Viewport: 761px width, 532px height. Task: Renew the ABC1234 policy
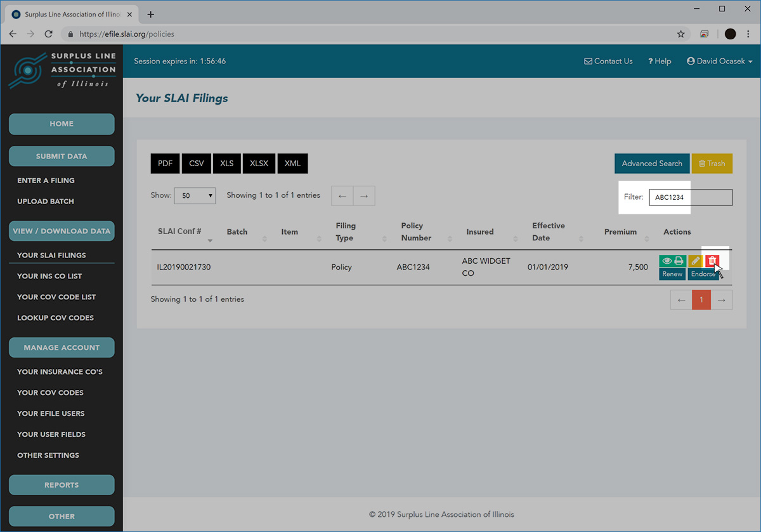point(672,274)
